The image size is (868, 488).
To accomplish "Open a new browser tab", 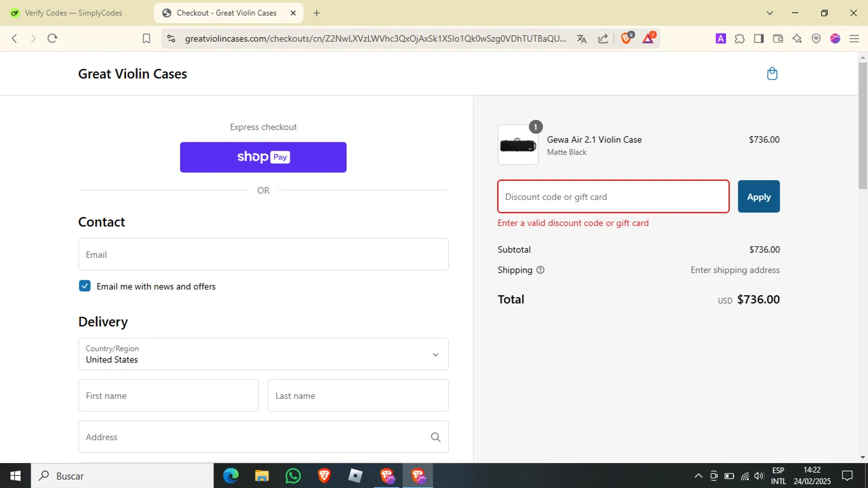I will (x=317, y=13).
